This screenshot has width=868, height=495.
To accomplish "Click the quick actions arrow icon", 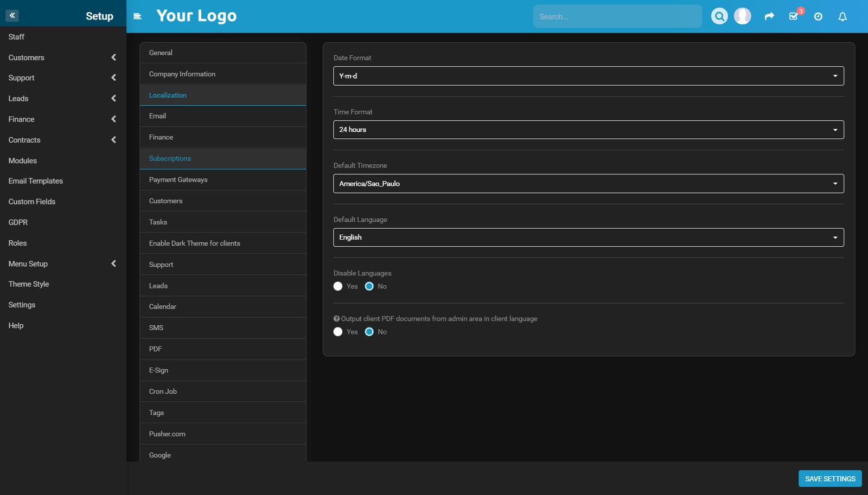I will pyautogui.click(x=769, y=16).
